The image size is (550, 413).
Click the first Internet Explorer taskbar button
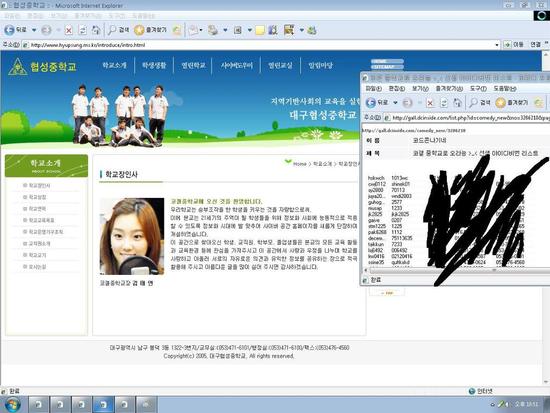[x=38, y=405]
